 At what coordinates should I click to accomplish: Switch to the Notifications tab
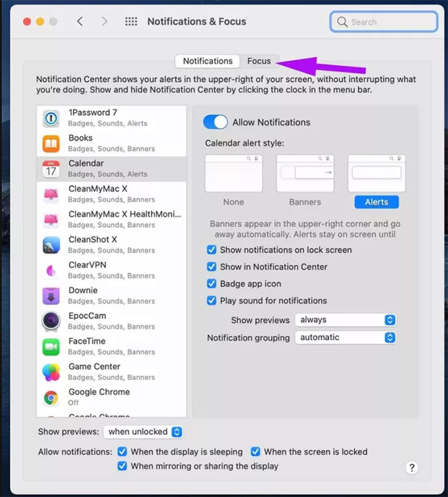pos(207,61)
